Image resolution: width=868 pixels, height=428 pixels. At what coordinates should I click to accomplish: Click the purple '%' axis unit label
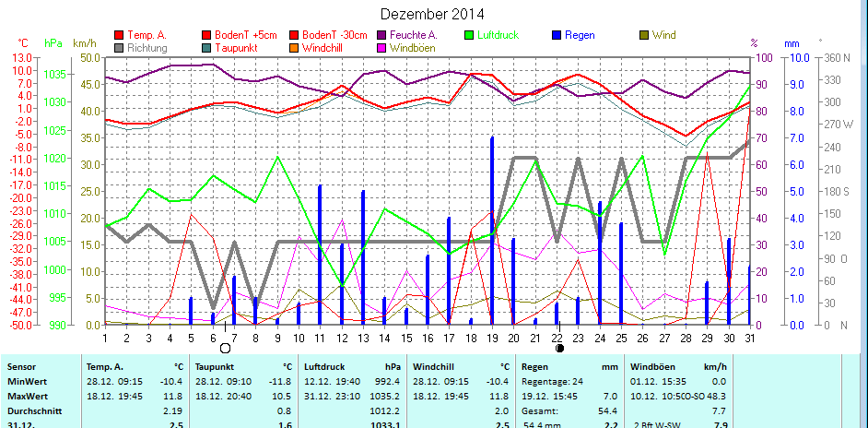click(x=754, y=42)
